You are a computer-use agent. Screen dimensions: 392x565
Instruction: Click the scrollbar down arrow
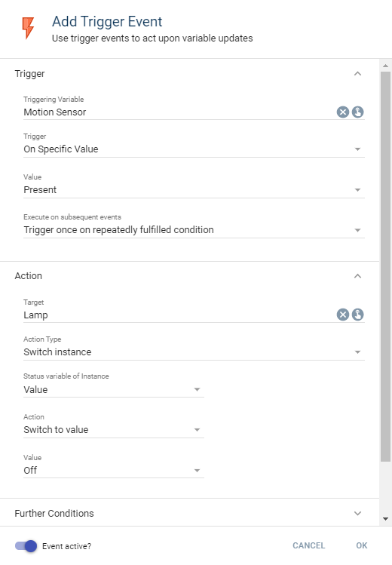click(385, 519)
